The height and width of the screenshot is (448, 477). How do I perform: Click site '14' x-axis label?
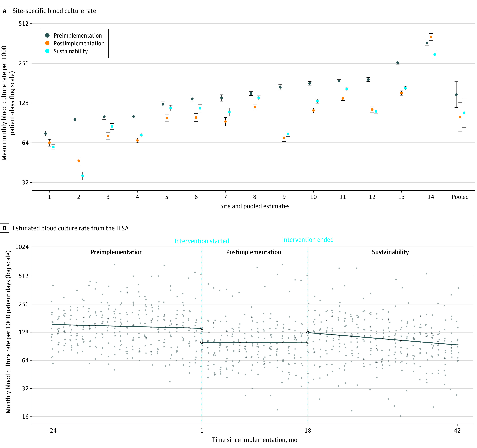click(x=431, y=197)
